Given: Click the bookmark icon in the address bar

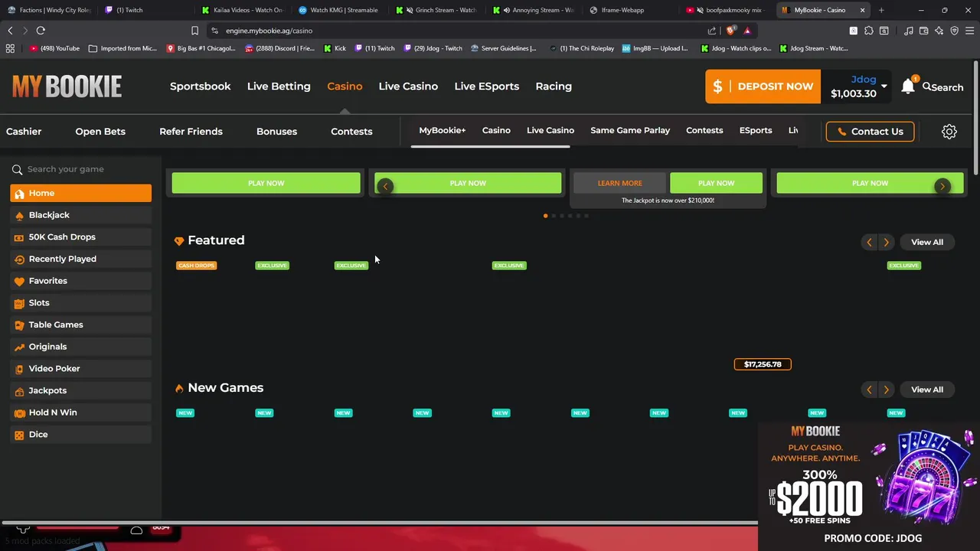Looking at the screenshot, I should click(194, 31).
